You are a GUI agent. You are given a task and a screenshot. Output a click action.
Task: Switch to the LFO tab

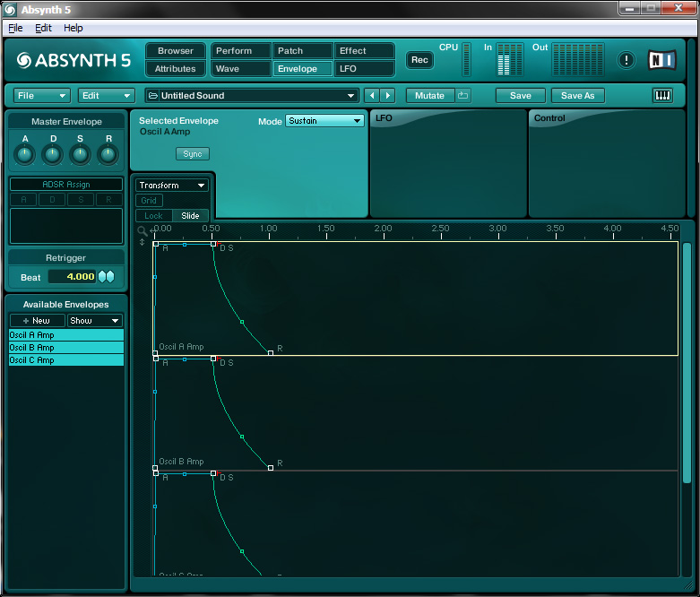click(364, 69)
